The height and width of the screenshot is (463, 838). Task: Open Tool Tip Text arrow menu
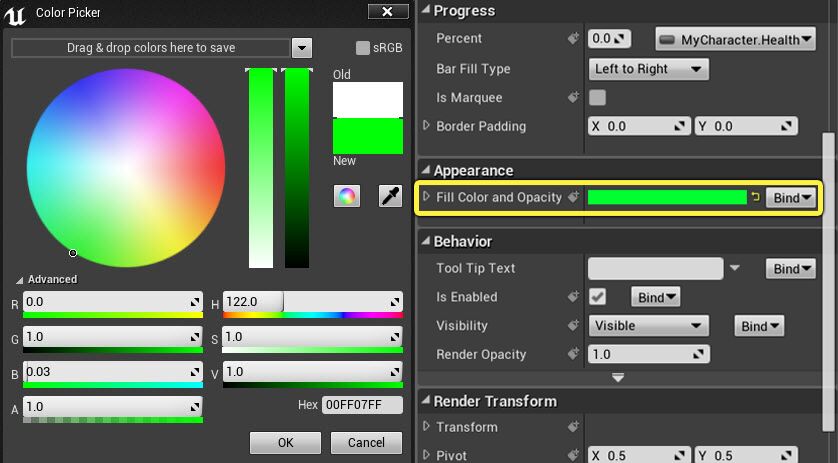(735, 268)
